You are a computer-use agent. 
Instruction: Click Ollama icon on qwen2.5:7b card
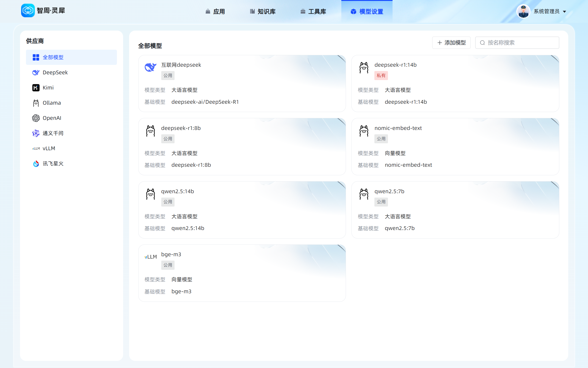(364, 194)
